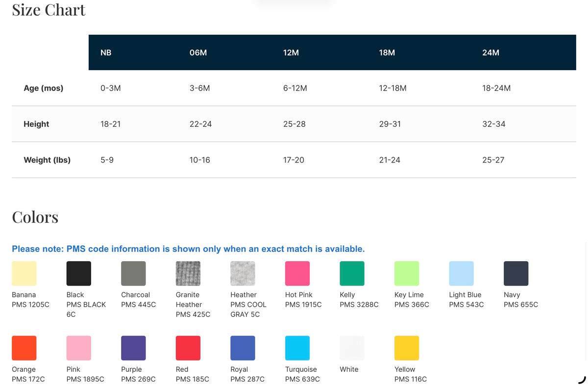Select the Royal blue swatch
The height and width of the screenshot is (386, 588).
coord(243,348)
